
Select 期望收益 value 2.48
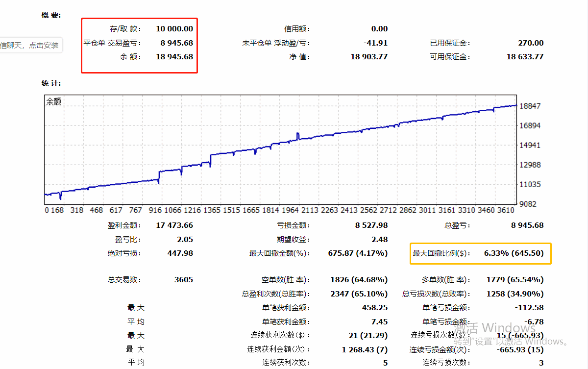pos(380,240)
